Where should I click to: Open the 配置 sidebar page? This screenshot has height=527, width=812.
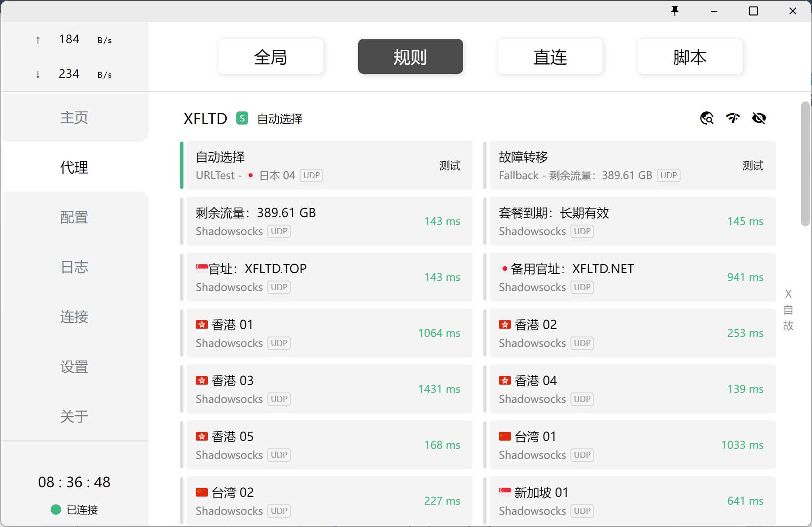(x=74, y=217)
